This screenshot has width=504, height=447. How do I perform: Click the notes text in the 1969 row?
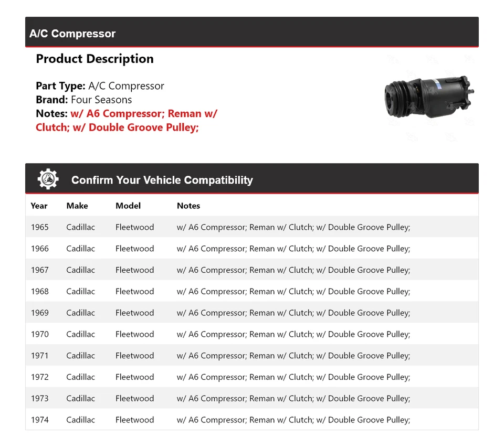pyautogui.click(x=293, y=313)
